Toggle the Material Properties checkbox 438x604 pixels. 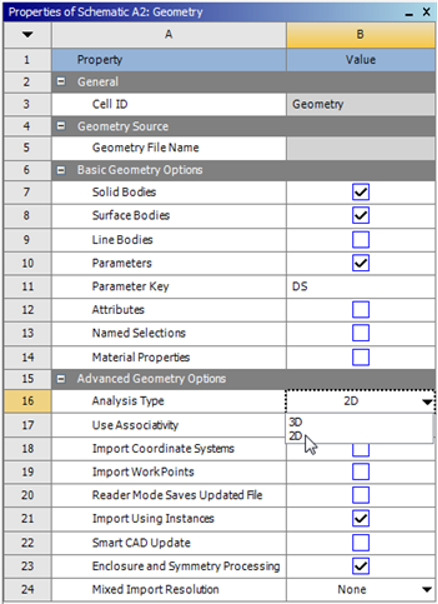pos(361,357)
